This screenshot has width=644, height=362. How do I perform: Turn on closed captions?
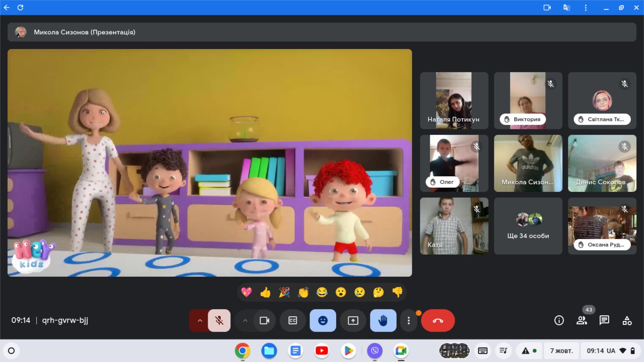click(293, 321)
